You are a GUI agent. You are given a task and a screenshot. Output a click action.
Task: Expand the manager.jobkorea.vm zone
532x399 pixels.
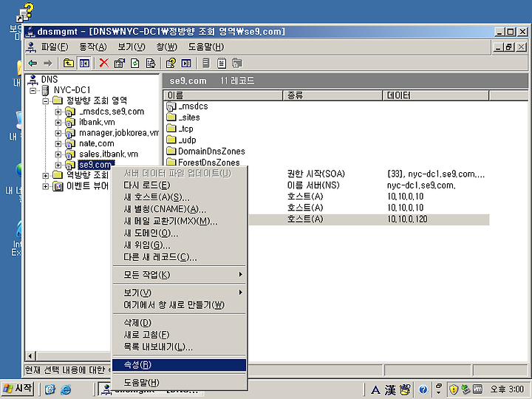click(x=58, y=133)
